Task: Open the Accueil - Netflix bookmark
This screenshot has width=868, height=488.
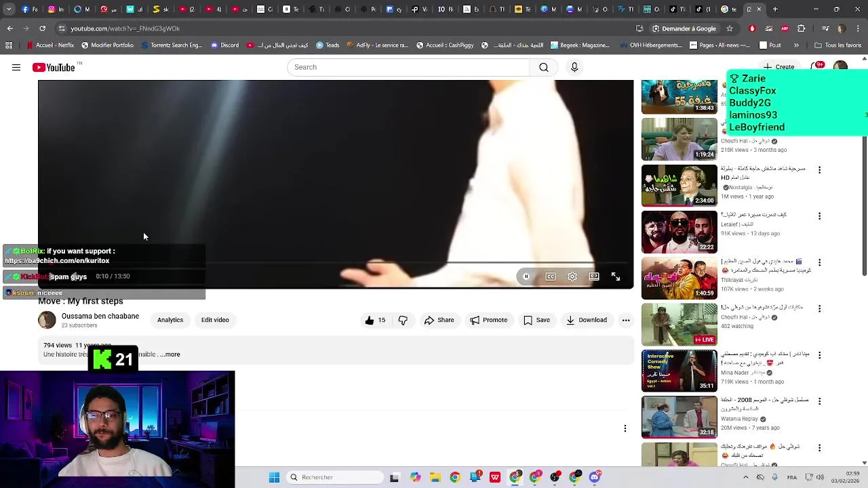Action: (x=50, y=45)
